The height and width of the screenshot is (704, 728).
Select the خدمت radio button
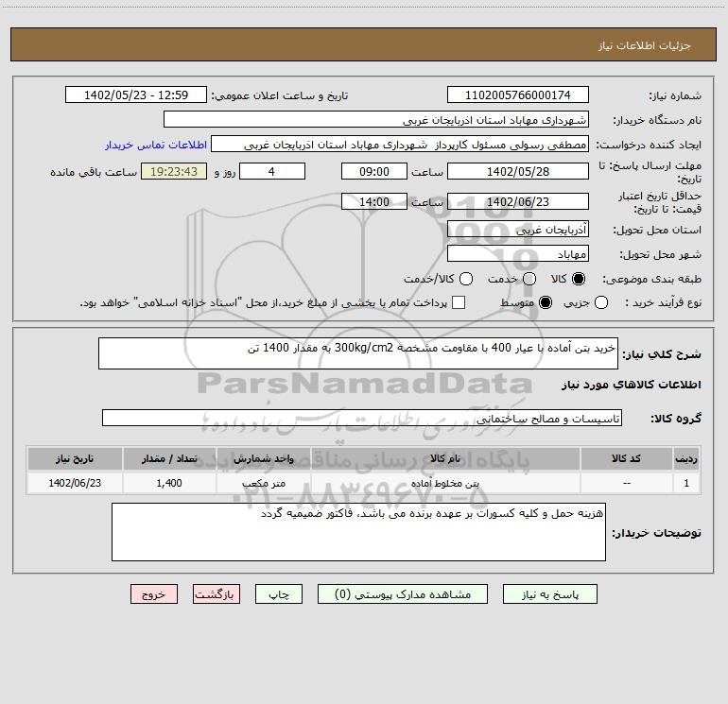coord(529,279)
